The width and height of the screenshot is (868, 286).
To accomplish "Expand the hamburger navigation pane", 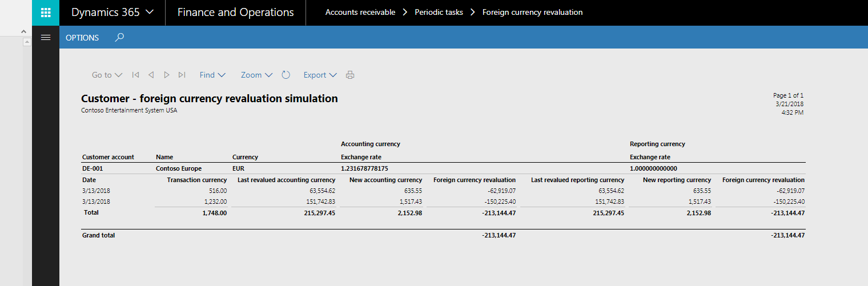I will click(x=46, y=38).
